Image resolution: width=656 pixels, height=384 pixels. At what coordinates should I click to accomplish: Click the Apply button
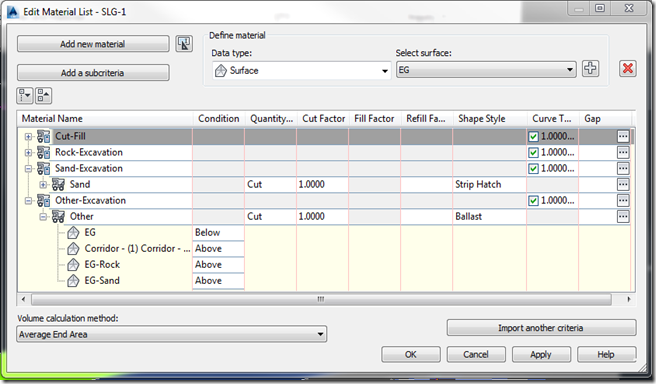(541, 354)
